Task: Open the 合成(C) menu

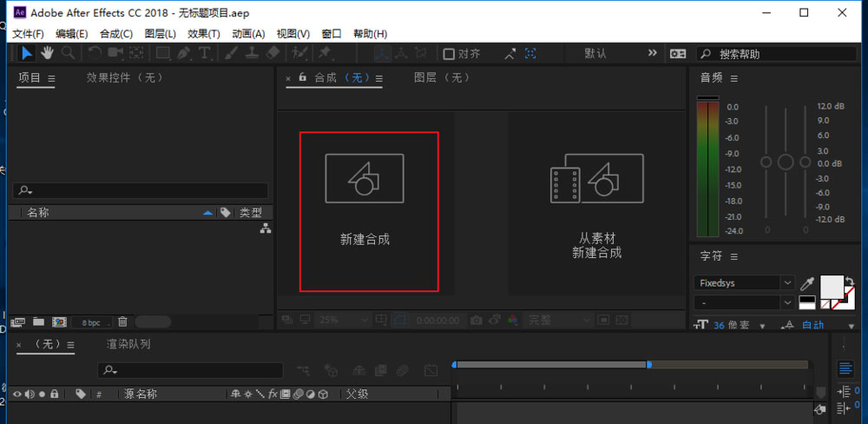Action: [116, 34]
